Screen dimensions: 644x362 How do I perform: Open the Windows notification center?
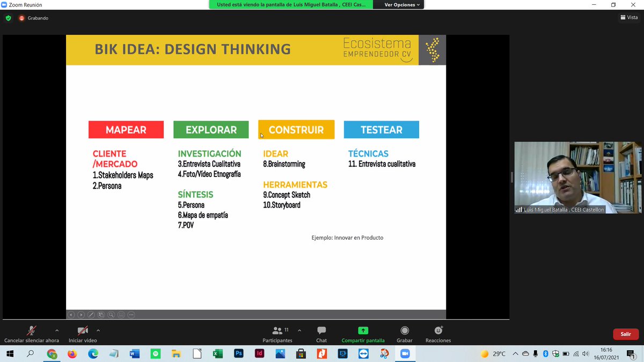pyautogui.click(x=632, y=354)
